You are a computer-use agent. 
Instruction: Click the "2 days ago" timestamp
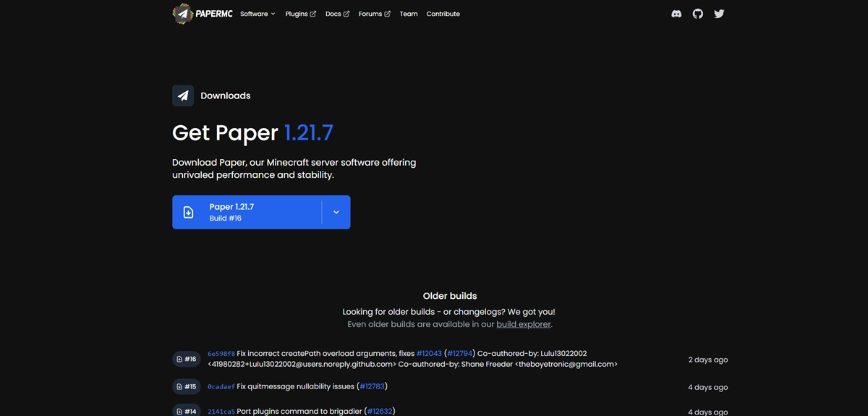pos(708,360)
